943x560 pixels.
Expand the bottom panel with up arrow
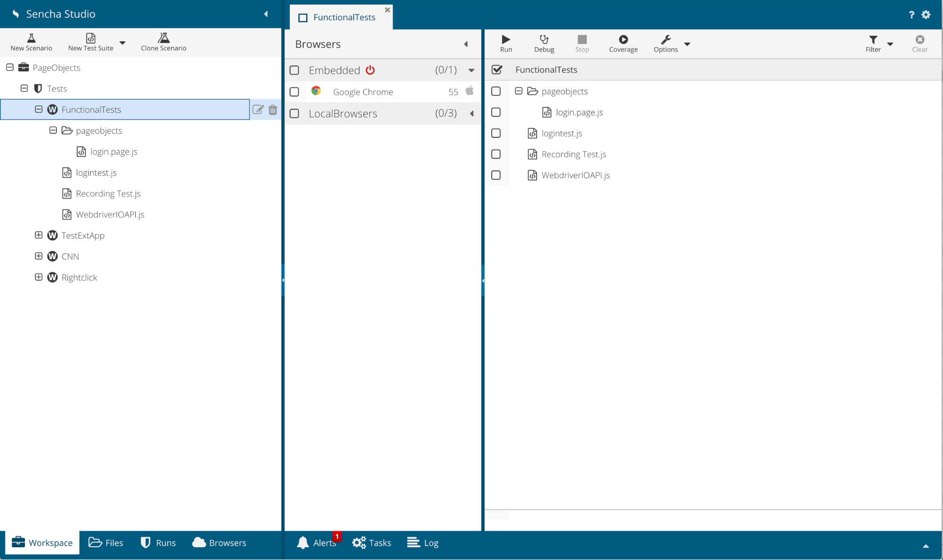926,546
